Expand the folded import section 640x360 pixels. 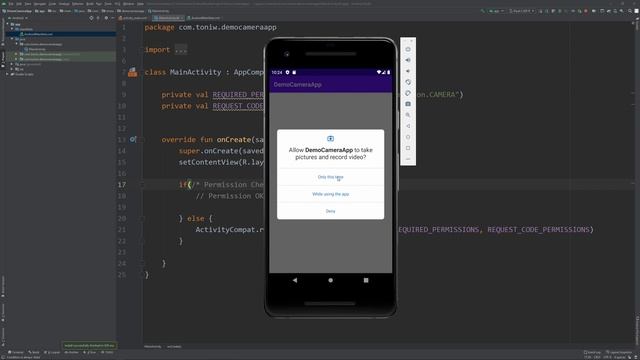pos(181,50)
